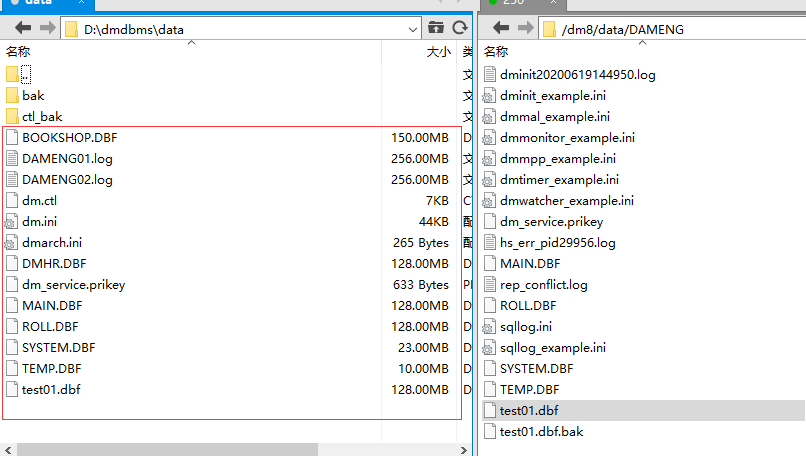Click the dm.ini config file icon
This screenshot has height=456, width=806.
(11, 222)
